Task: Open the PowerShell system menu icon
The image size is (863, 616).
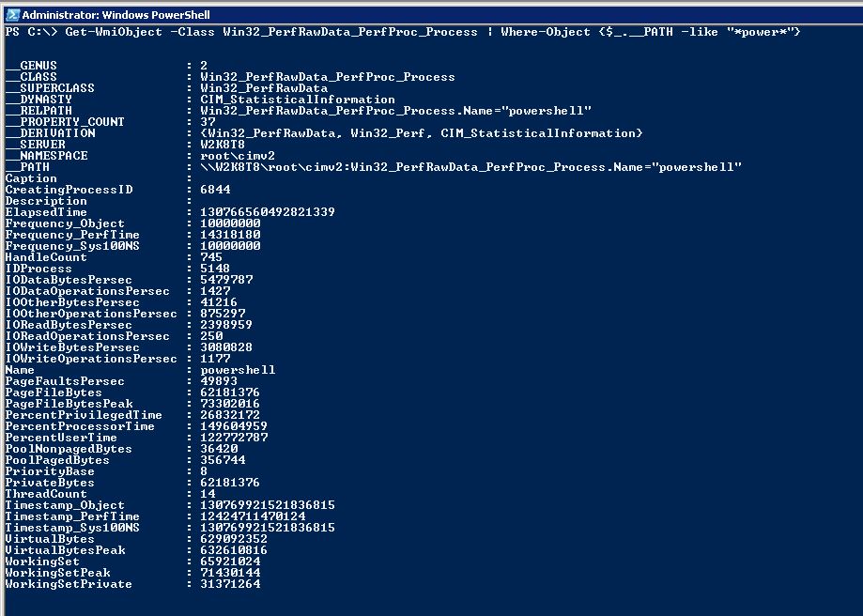Action: [12, 15]
